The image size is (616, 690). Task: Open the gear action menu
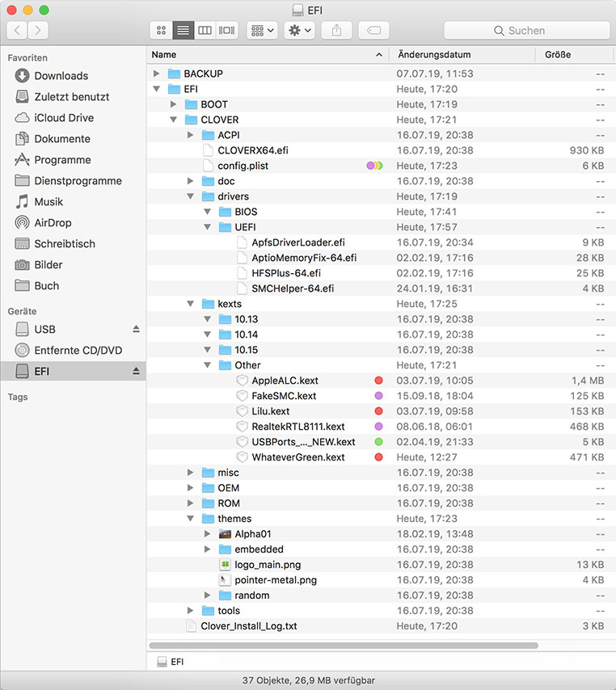coord(299,30)
